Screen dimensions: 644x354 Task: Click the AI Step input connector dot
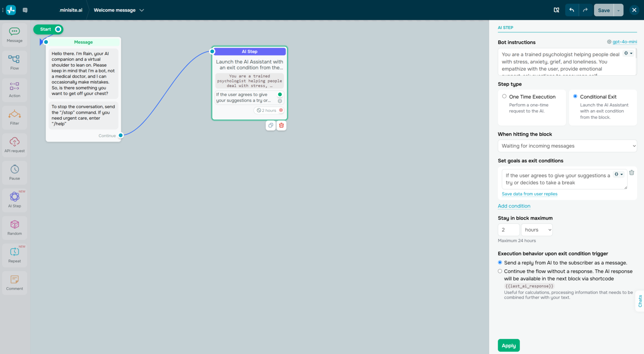tap(212, 51)
